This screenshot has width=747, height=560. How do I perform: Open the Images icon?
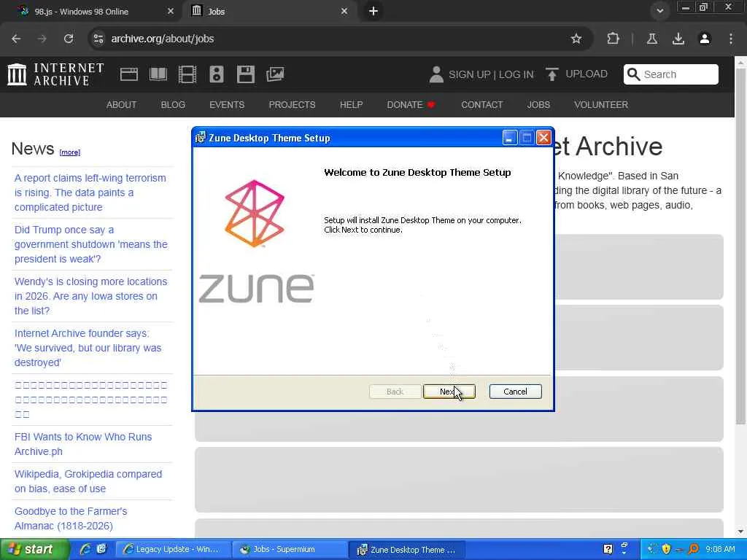[275, 74]
